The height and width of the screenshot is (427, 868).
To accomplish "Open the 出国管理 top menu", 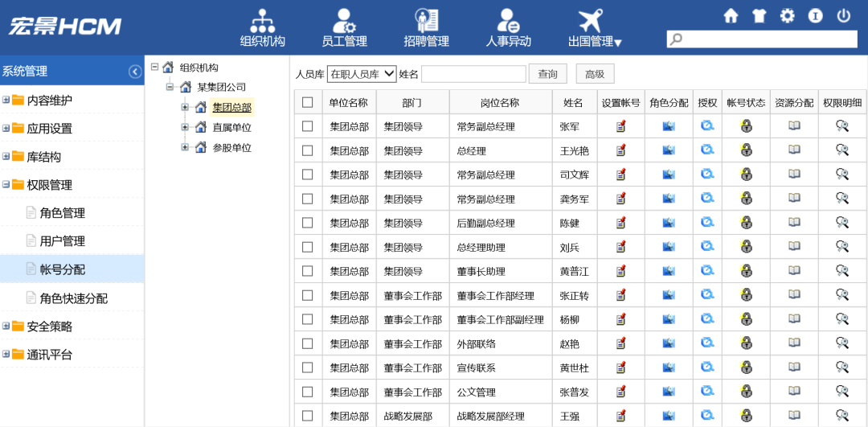I will (x=595, y=27).
